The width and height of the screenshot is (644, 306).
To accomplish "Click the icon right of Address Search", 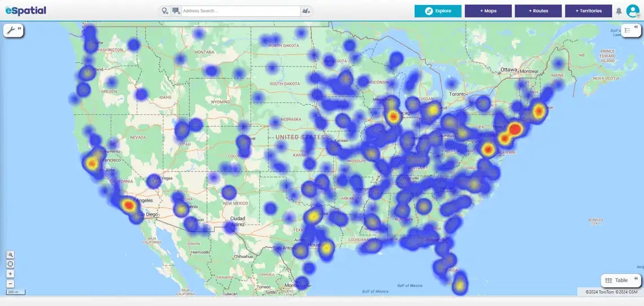I will [x=306, y=11].
